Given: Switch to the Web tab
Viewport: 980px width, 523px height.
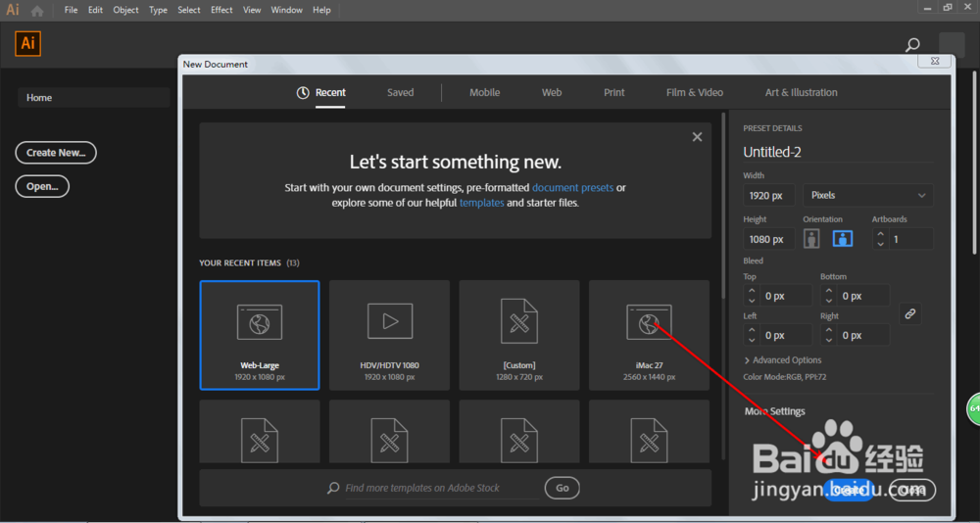Looking at the screenshot, I should (x=551, y=92).
